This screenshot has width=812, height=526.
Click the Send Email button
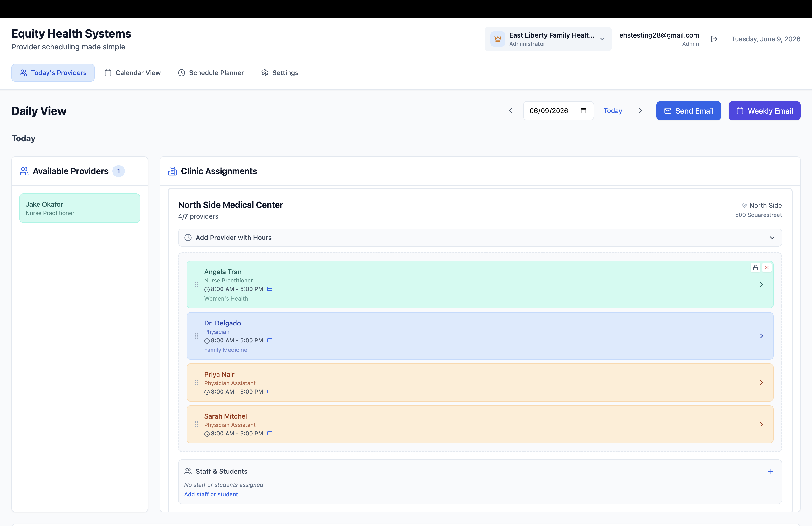pos(689,111)
